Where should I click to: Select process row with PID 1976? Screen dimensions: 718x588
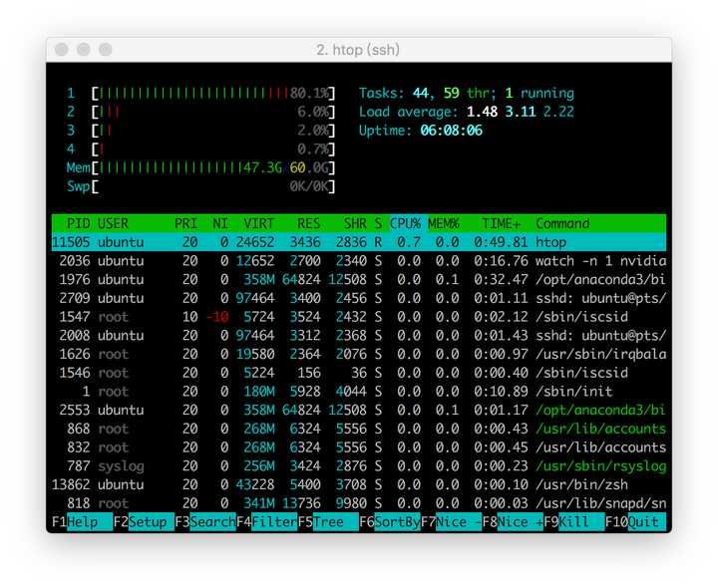coord(359,279)
